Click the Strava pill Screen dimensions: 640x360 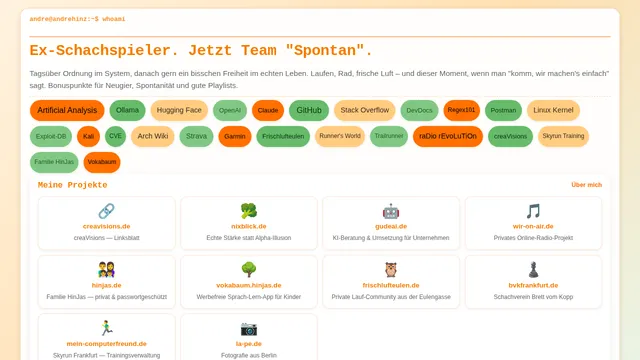pos(196,136)
